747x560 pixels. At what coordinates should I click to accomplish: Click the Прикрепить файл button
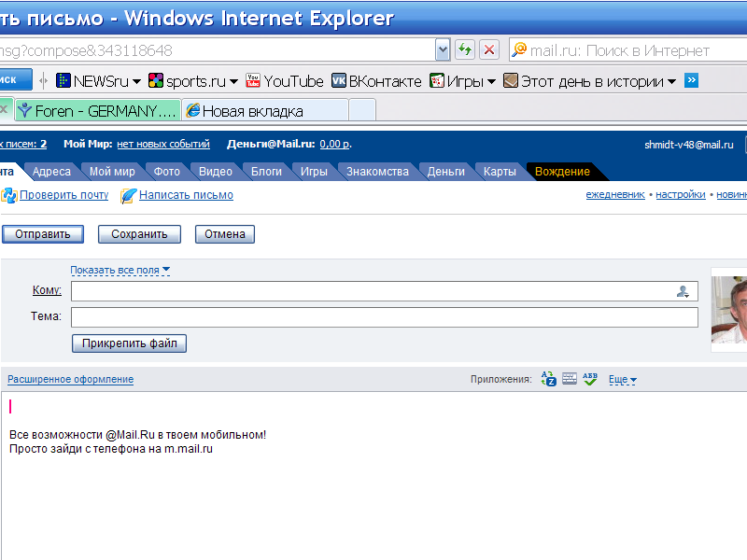click(x=129, y=343)
